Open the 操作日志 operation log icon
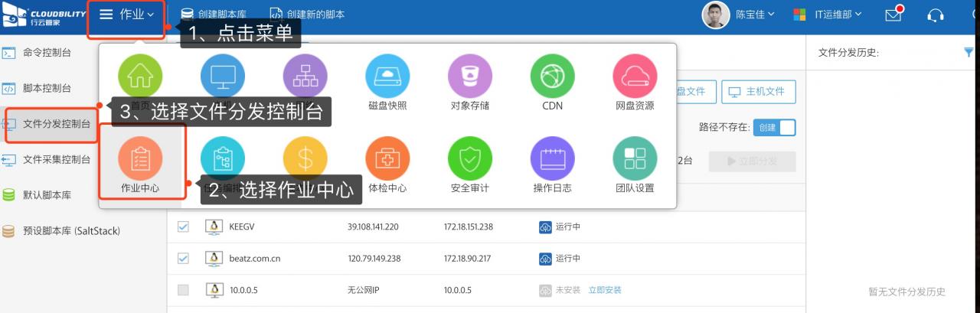This screenshot has width=980, height=313. [x=552, y=159]
